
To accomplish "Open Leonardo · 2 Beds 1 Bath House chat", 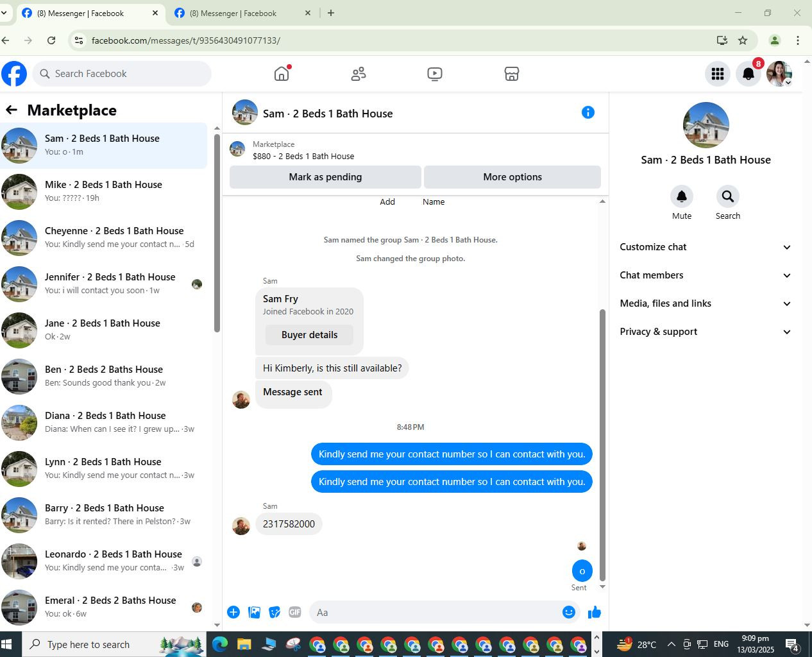I will coord(104,561).
